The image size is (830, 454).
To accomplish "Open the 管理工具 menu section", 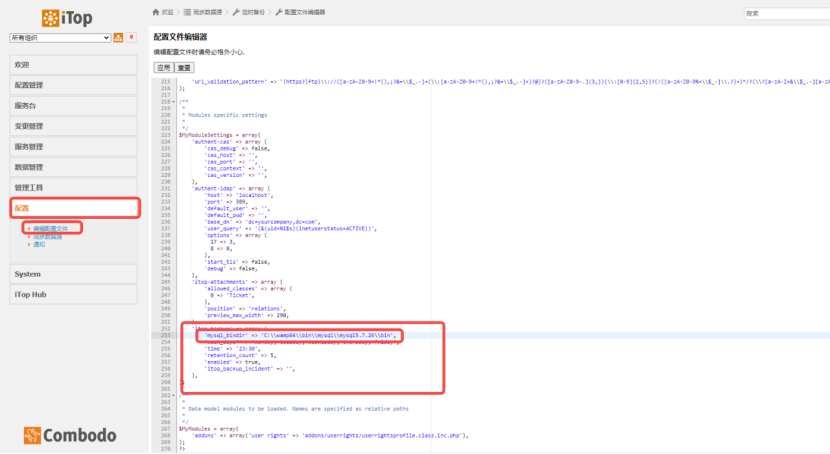I will coord(73,187).
